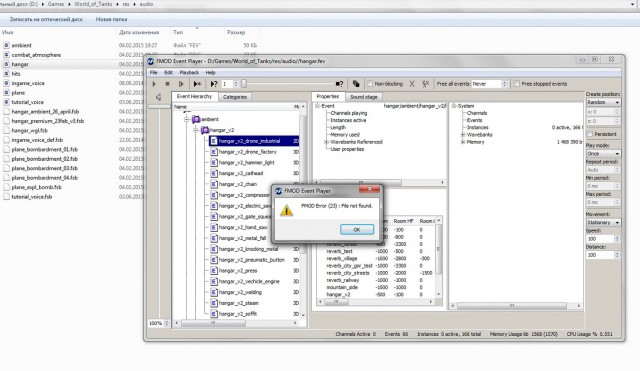Click event icon of hangar_v2_press
640x371 pixels.
(213, 271)
